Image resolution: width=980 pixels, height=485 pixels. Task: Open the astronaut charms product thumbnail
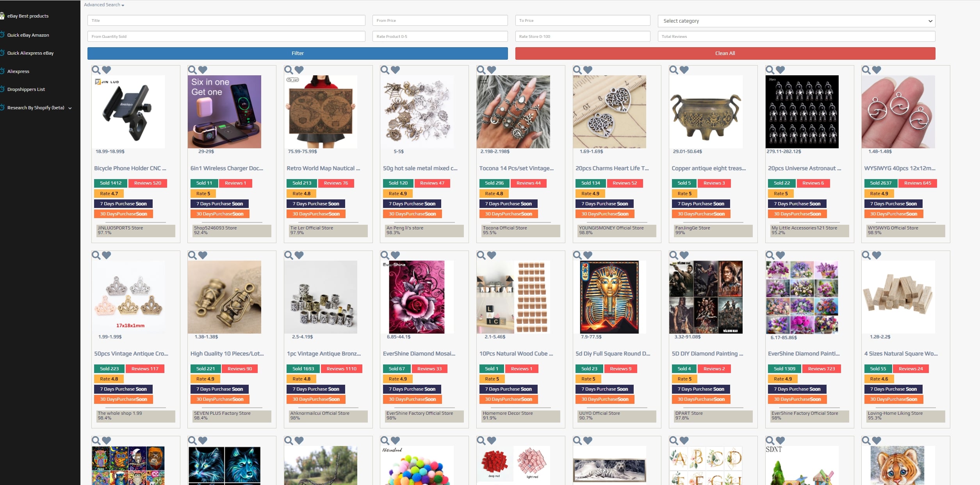click(x=802, y=112)
